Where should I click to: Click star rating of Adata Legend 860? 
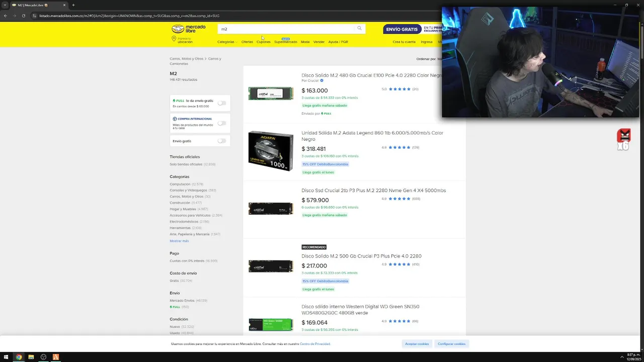click(400, 147)
